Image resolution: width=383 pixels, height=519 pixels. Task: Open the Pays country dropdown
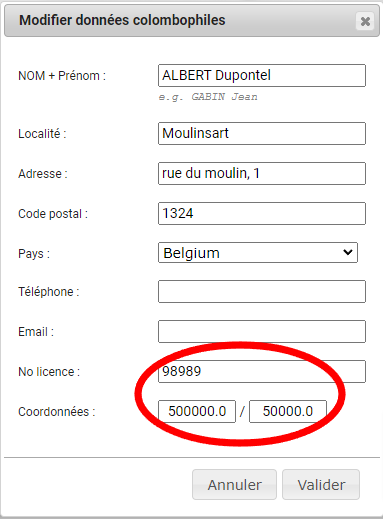[x=258, y=253]
